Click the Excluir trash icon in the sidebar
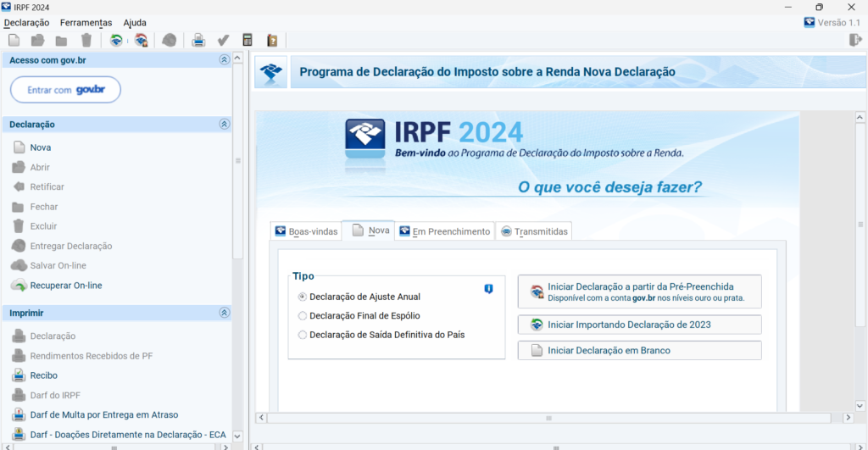The width and height of the screenshot is (868, 450). tap(19, 225)
